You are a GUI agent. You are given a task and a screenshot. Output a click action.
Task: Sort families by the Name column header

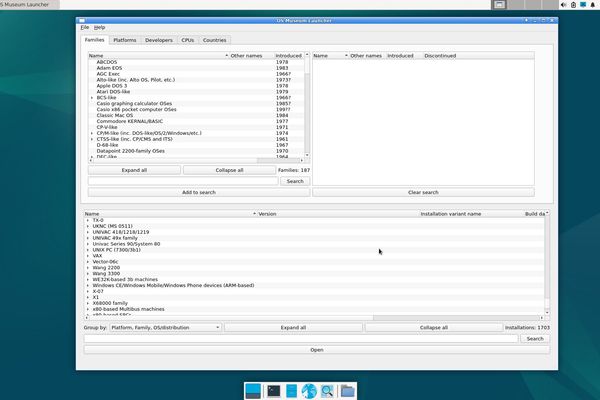(158, 56)
